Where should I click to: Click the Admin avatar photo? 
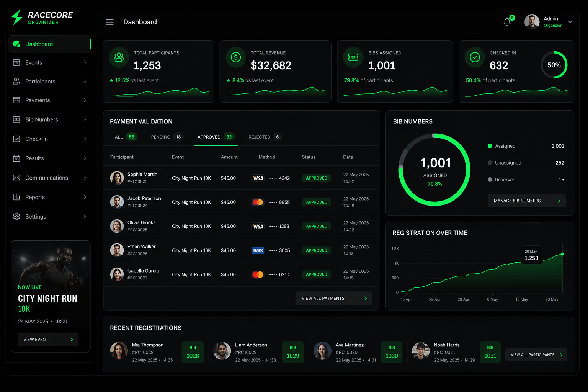pyautogui.click(x=532, y=22)
